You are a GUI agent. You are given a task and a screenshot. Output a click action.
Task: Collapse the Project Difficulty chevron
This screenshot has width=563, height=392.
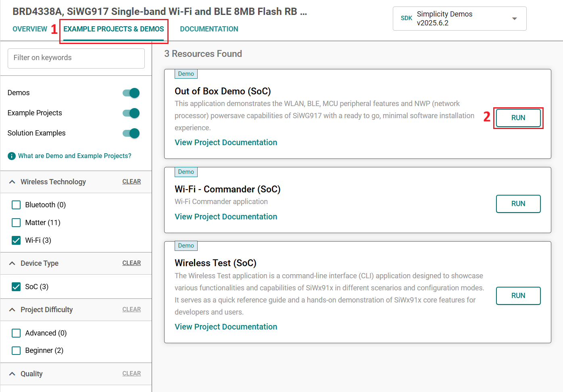click(x=12, y=310)
